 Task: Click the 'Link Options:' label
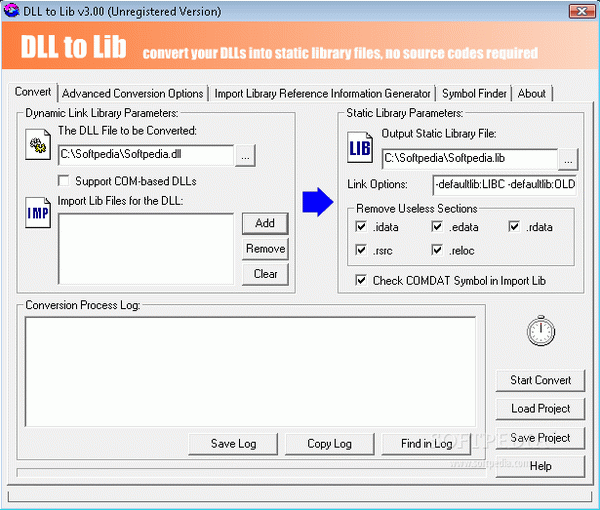coord(377,184)
